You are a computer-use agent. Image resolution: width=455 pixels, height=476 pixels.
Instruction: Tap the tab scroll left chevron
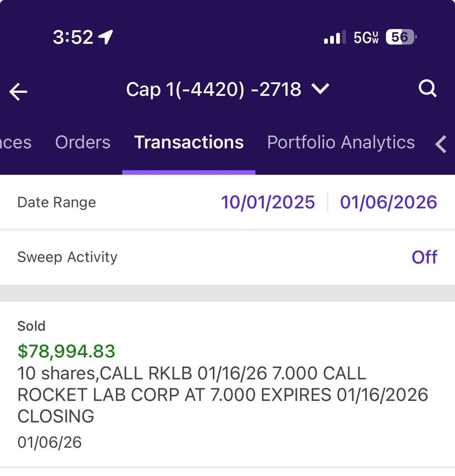tap(441, 144)
